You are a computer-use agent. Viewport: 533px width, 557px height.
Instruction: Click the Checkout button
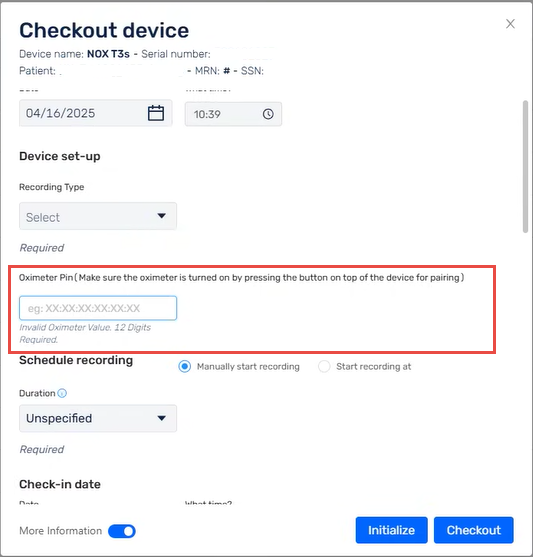(473, 530)
